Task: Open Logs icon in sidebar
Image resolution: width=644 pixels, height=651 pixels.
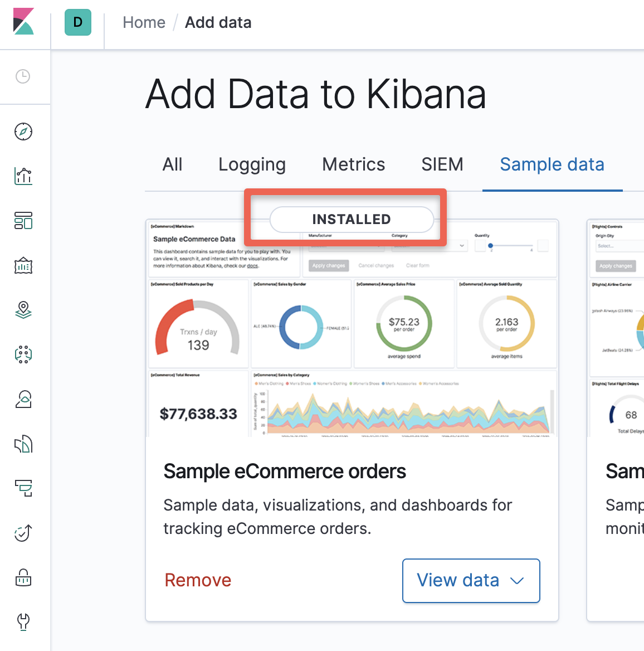Action: tap(23, 444)
